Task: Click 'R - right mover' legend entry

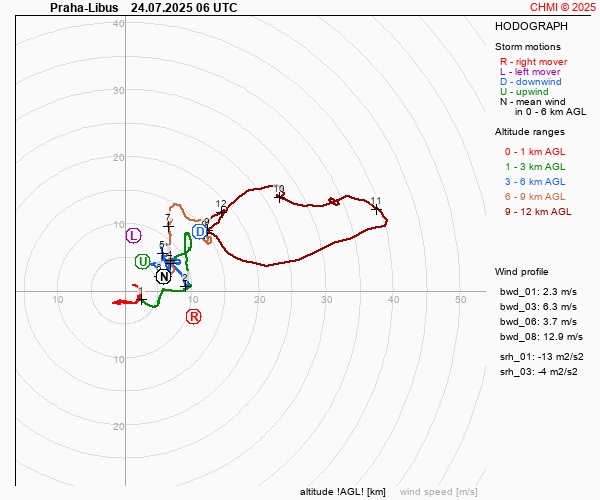Action: [x=533, y=62]
